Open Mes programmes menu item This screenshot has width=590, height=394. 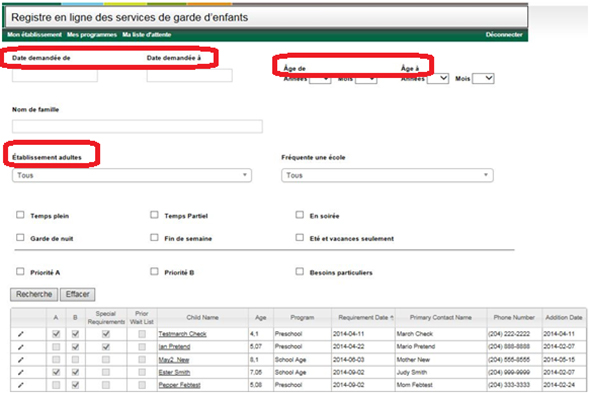92,35
